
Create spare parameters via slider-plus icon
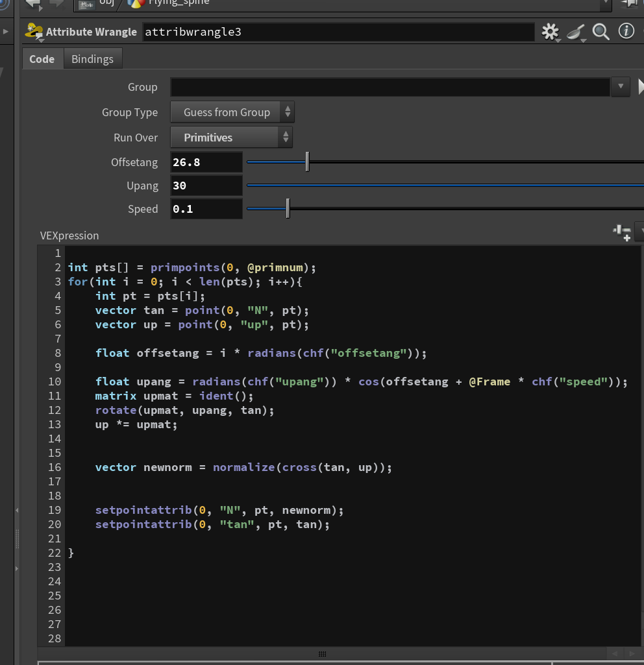pos(623,232)
